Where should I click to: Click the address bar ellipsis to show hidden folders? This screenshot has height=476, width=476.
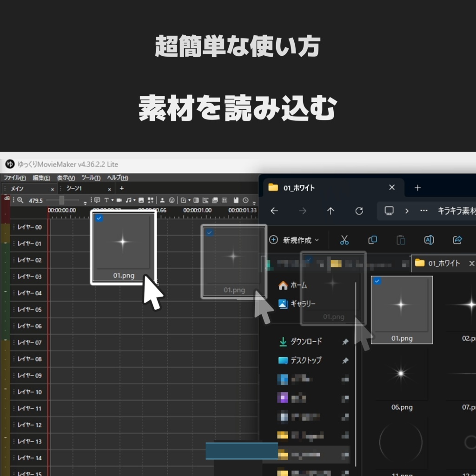424,211
